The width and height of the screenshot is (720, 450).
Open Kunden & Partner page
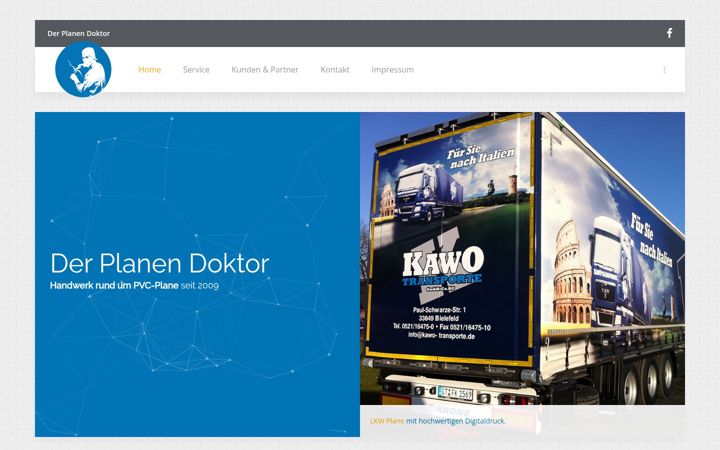265,70
